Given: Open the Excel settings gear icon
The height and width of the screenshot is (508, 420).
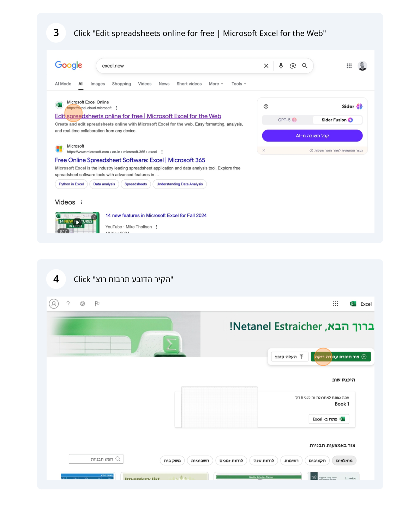Looking at the screenshot, I should pos(82,304).
